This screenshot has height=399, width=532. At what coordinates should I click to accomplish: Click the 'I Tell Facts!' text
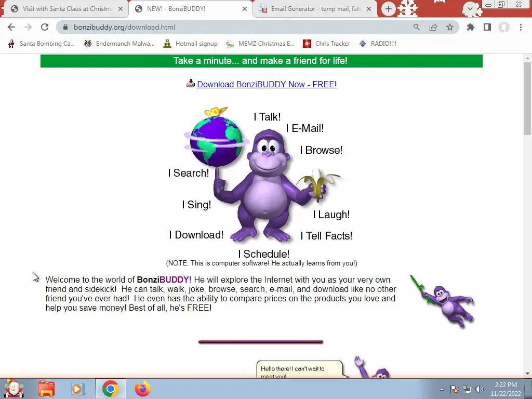(326, 236)
